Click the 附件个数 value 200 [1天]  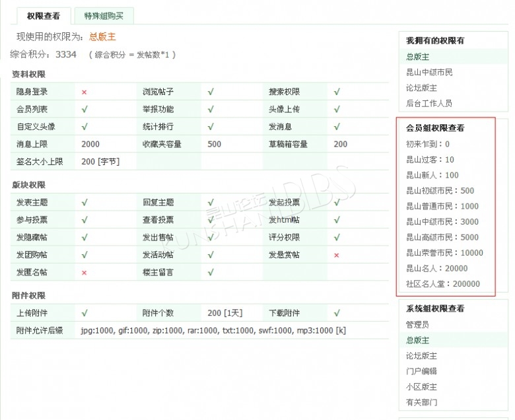[x=225, y=313]
